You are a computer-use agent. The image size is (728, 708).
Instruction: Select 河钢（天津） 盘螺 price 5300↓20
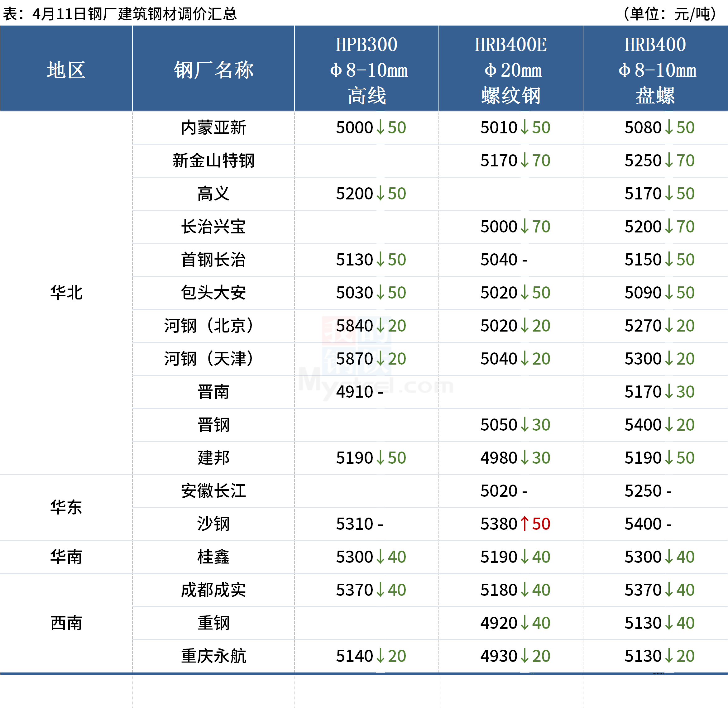point(659,359)
